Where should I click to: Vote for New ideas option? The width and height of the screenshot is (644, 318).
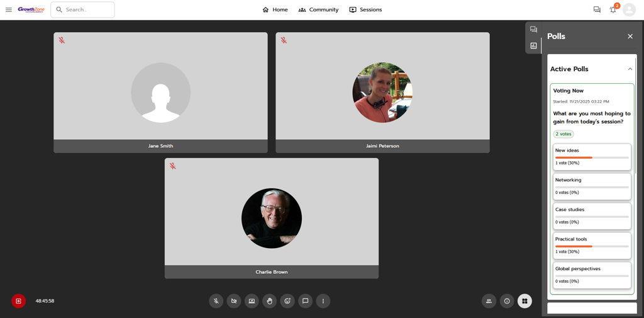tap(592, 157)
